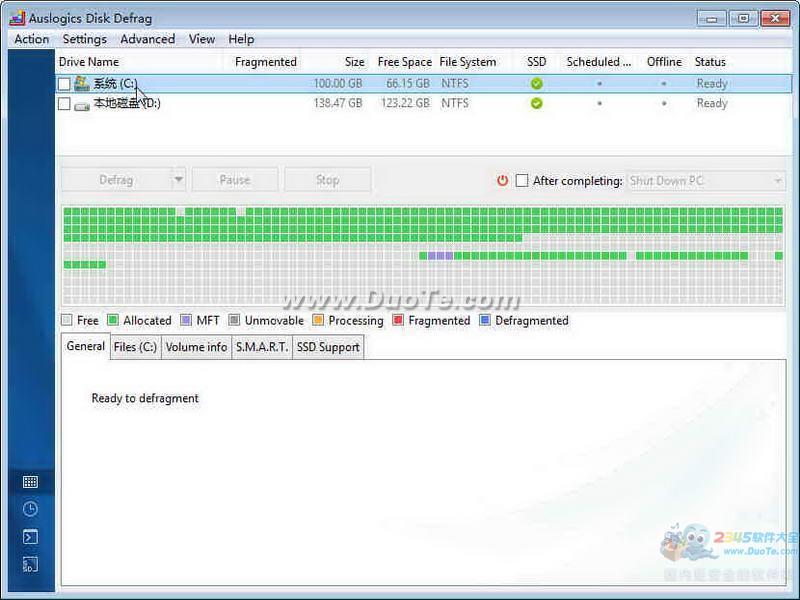This screenshot has width=800, height=600.
Task: Click the SSD column header
Action: coord(536,62)
